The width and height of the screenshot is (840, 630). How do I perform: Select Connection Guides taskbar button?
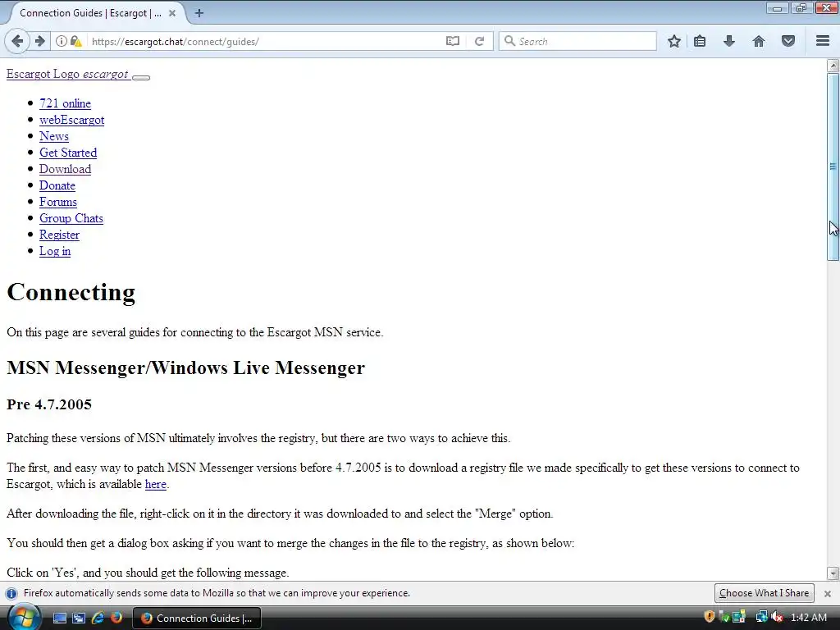[197, 619]
